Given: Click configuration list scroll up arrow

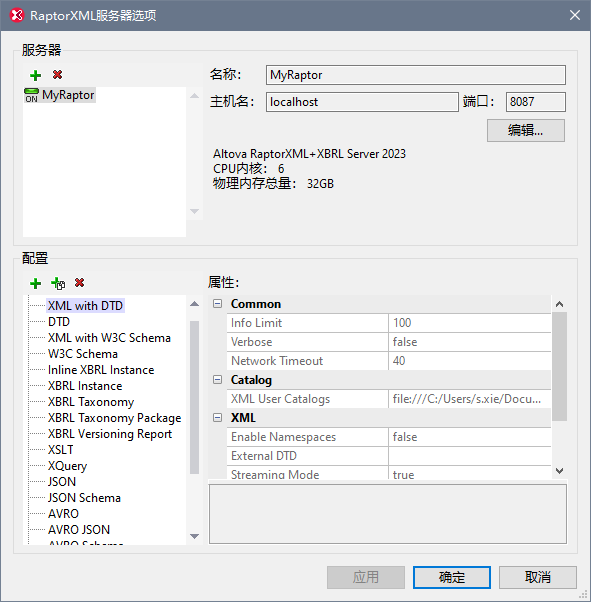Looking at the screenshot, I should 195,304.
